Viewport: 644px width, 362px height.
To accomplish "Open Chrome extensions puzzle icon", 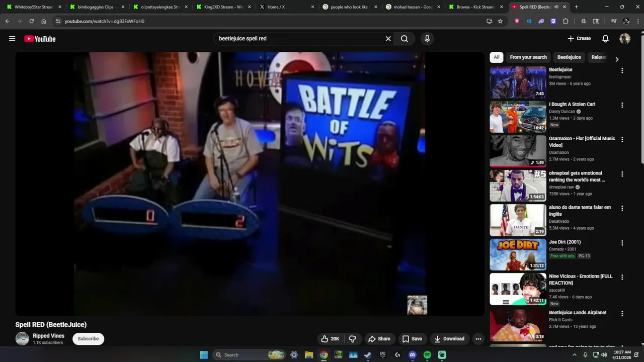I will (x=566, y=21).
